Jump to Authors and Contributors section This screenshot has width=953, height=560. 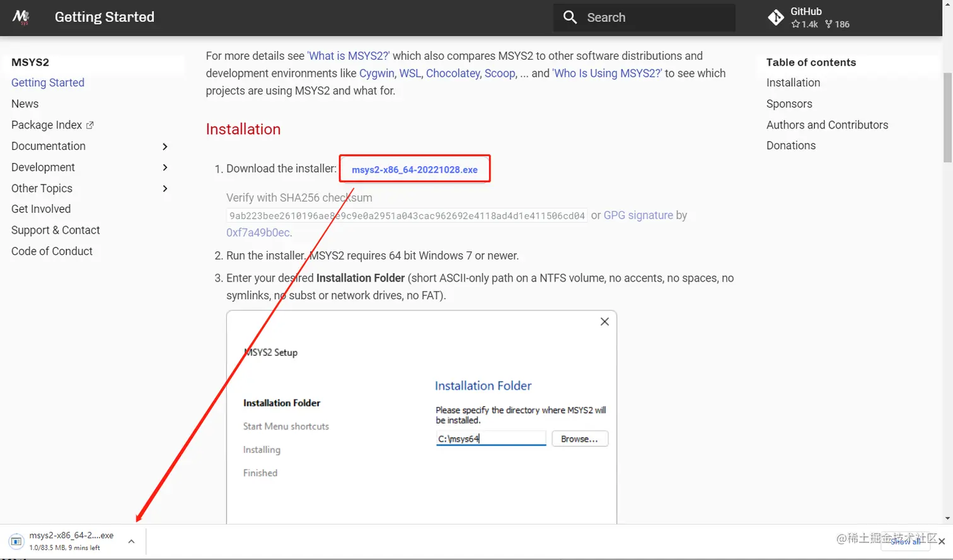pos(827,125)
